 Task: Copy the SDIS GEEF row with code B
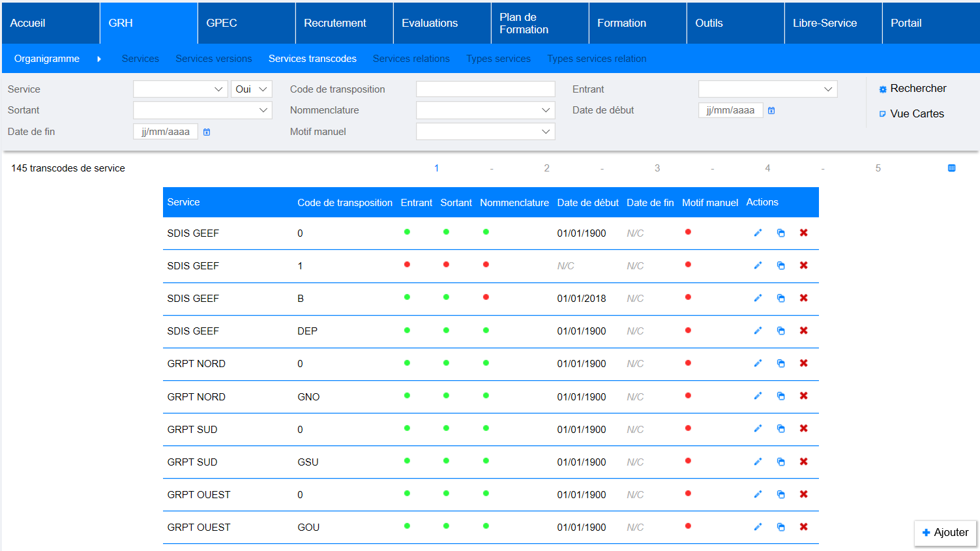pyautogui.click(x=780, y=298)
